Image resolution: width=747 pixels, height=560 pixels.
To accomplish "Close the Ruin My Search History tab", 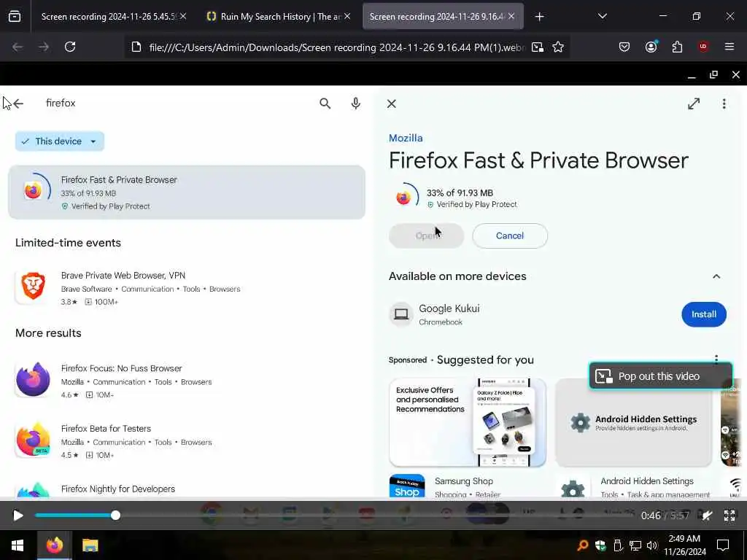I will (347, 17).
